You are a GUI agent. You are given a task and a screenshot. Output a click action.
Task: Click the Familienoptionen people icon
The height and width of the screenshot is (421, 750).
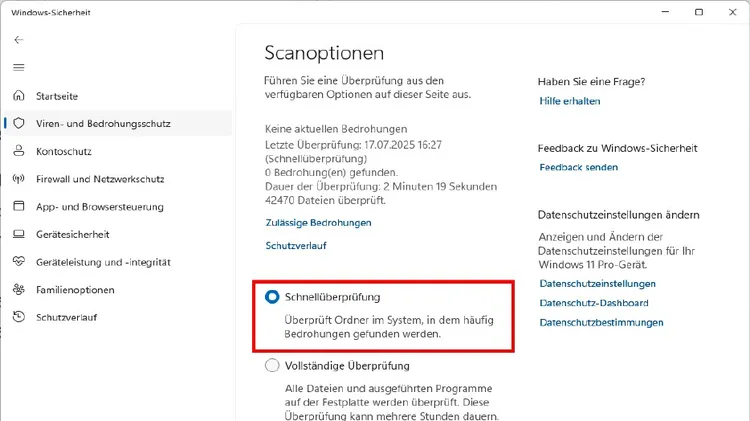[19, 289]
